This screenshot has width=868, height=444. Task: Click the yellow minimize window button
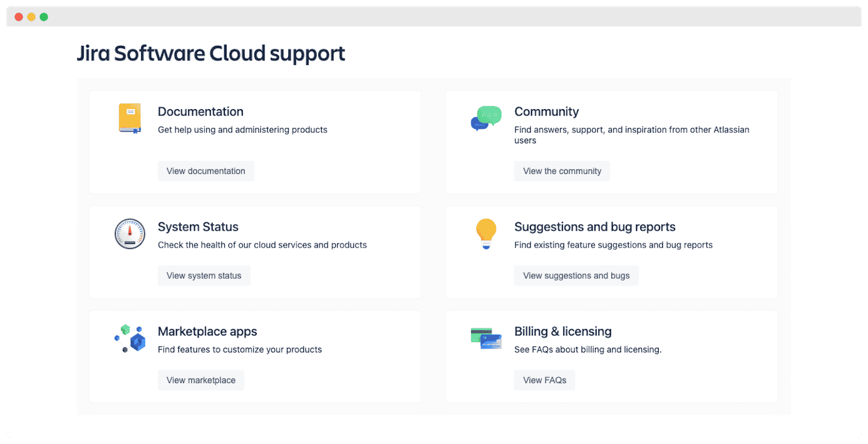31,17
